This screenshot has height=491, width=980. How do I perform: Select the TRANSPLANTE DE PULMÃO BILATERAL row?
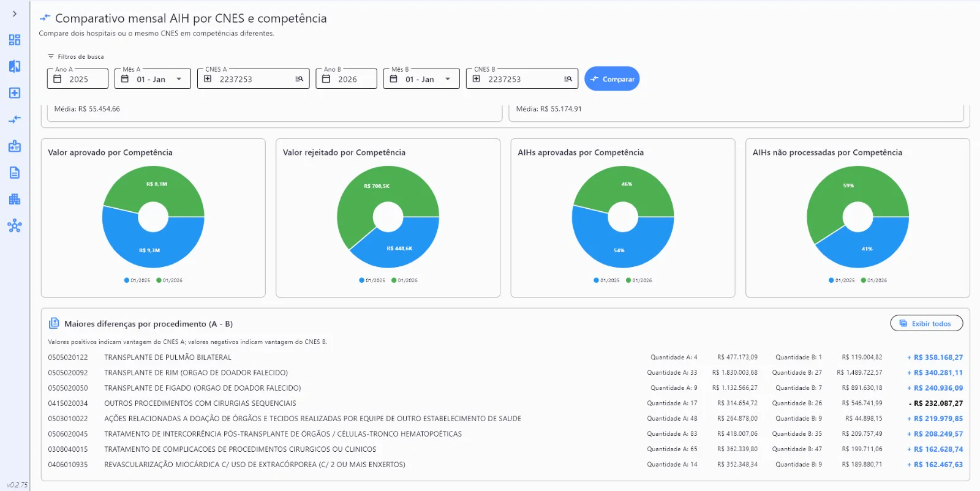coord(505,357)
